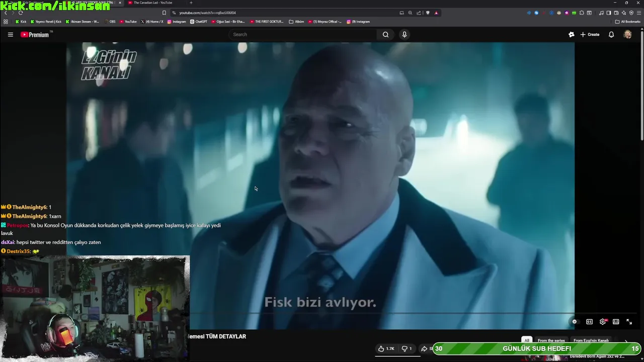Open Brave VPN shield icon
This screenshot has width=644, height=362.
pos(631,13)
